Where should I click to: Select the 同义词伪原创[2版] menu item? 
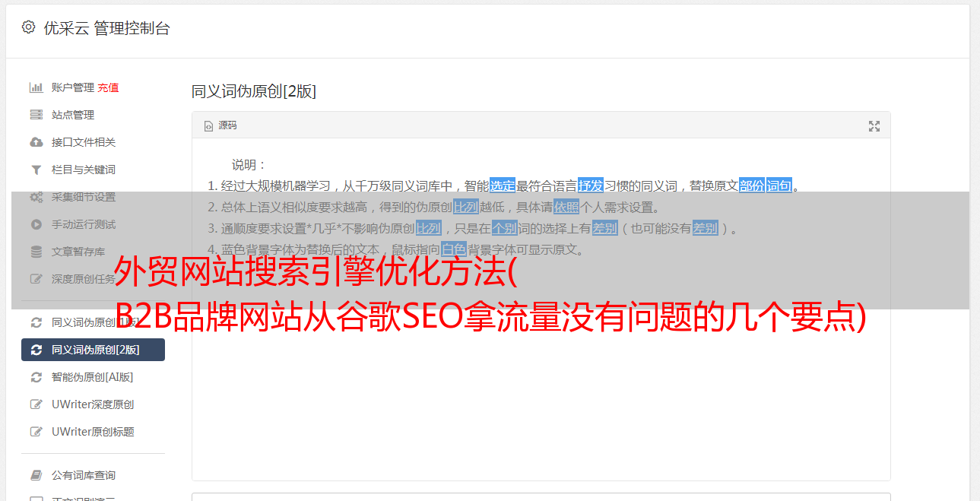[x=93, y=350]
